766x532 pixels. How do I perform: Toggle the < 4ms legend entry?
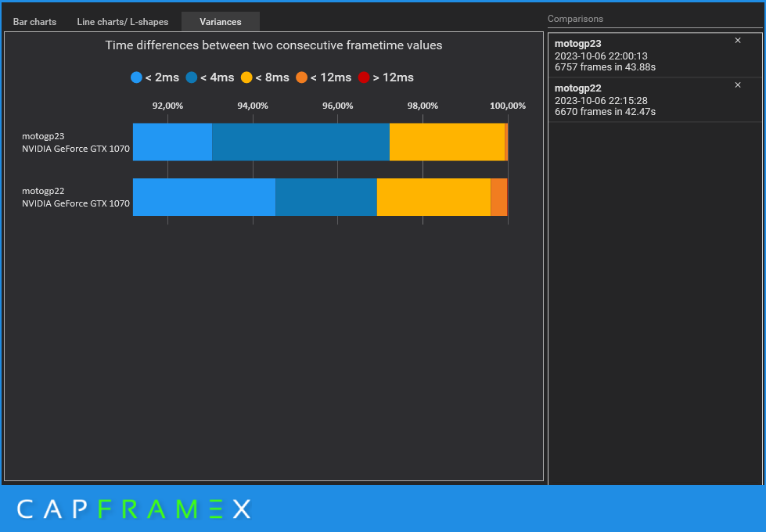(210, 77)
